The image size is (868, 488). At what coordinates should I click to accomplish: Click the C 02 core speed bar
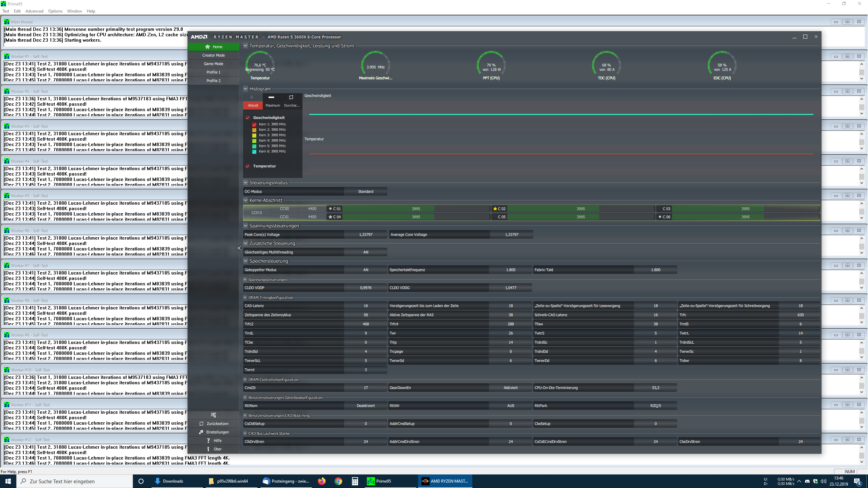click(580, 209)
